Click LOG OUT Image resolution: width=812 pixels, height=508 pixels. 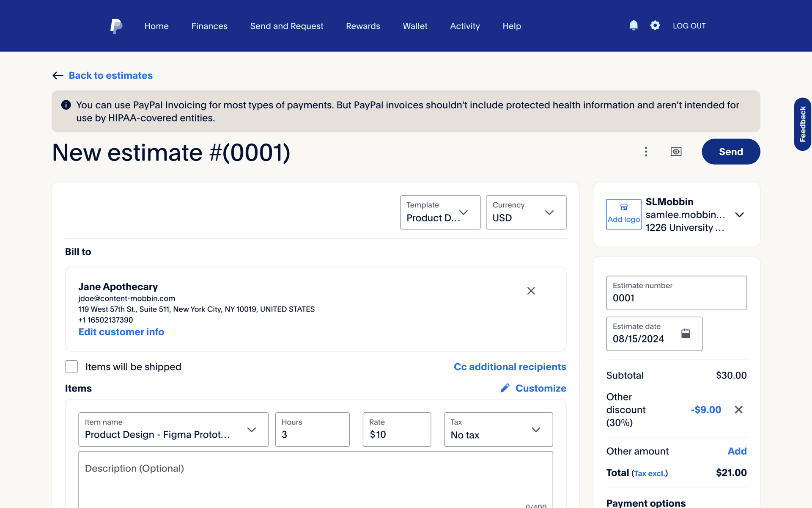pyautogui.click(x=689, y=26)
